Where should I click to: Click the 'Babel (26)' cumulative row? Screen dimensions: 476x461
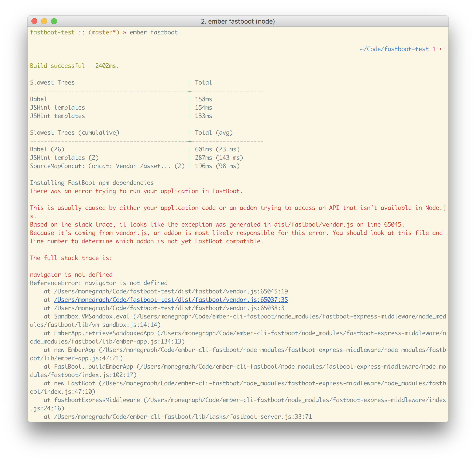click(x=135, y=149)
